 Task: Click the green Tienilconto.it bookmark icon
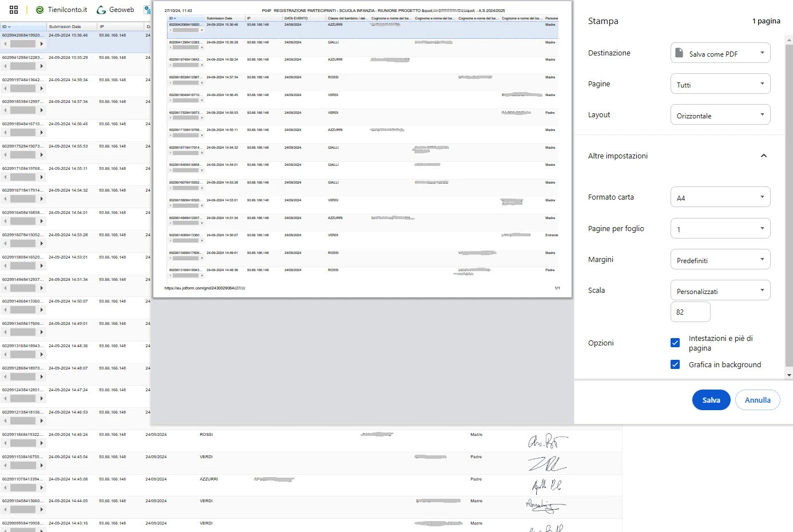point(39,9)
